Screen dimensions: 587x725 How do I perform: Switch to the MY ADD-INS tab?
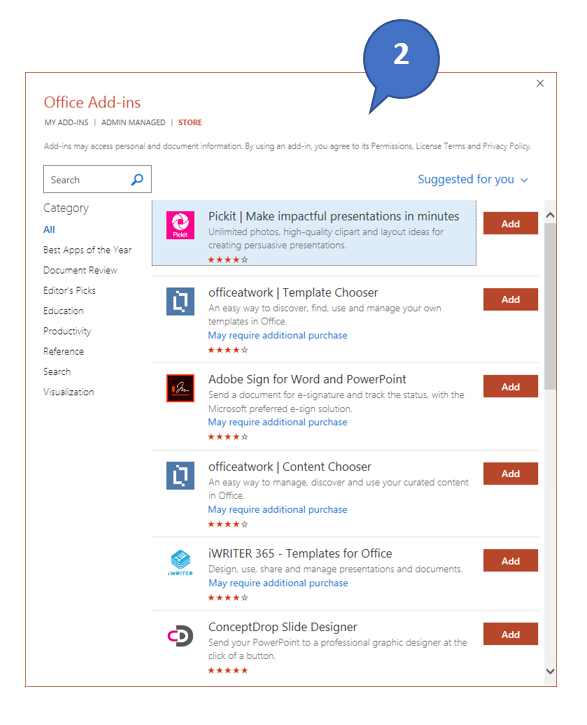66,123
